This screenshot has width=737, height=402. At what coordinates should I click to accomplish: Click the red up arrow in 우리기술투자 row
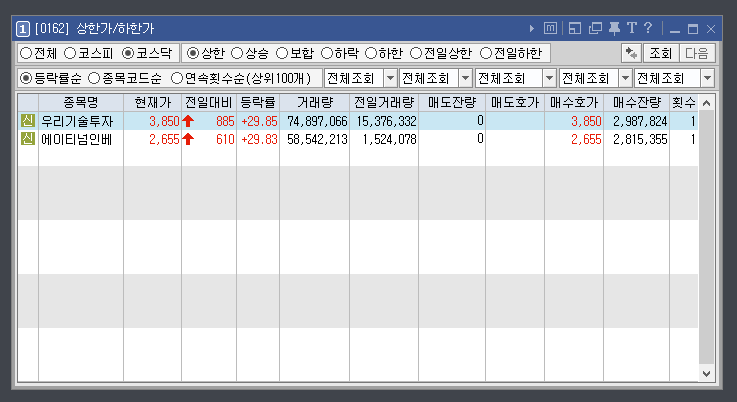[188, 121]
